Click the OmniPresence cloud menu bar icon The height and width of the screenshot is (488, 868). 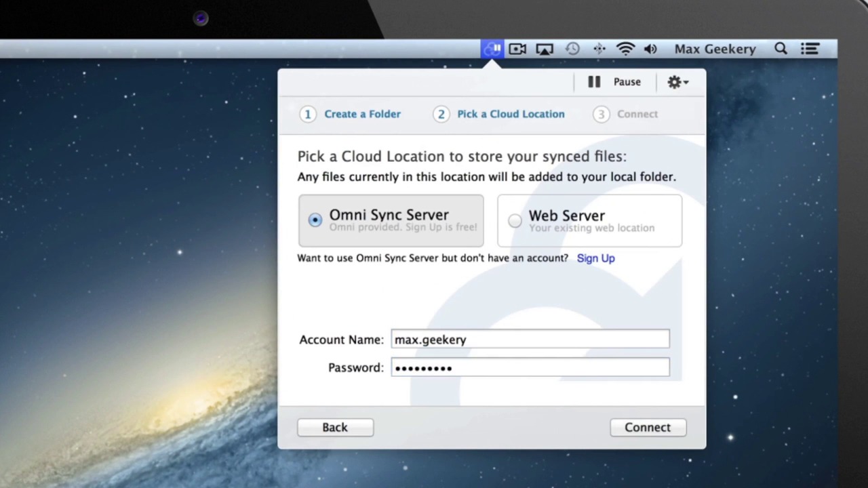[492, 49]
